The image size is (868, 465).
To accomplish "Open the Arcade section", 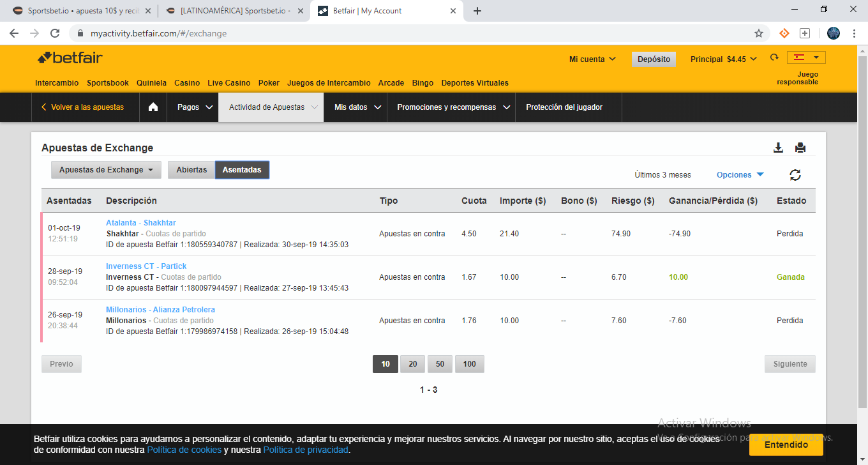I will [x=391, y=83].
